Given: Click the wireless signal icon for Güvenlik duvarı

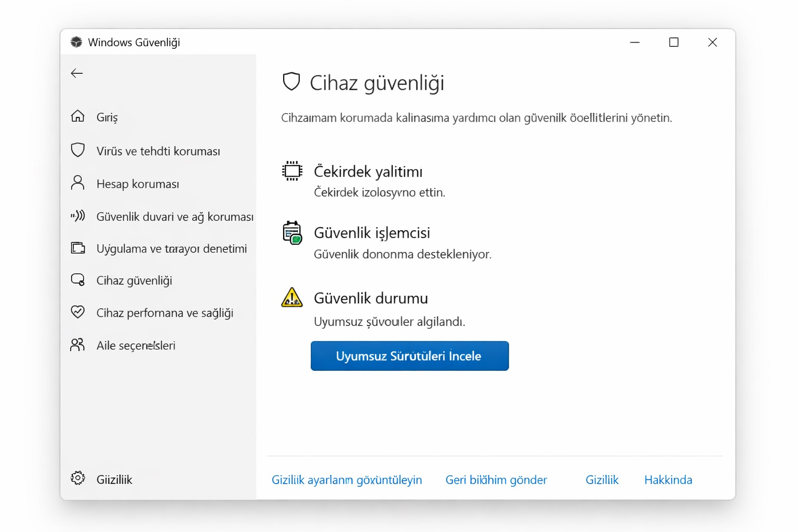Looking at the screenshot, I should pos(78,216).
